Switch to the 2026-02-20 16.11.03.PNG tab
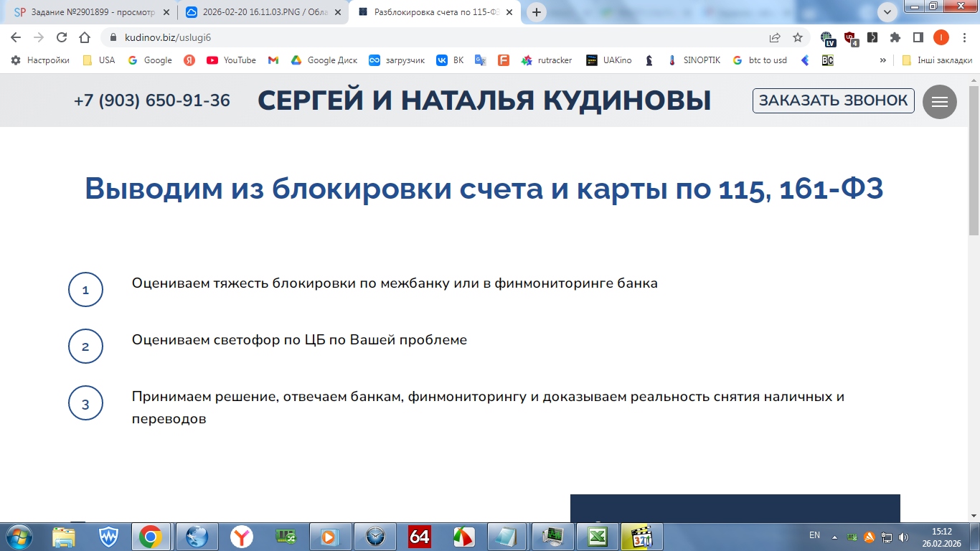The image size is (980, 551). click(263, 12)
